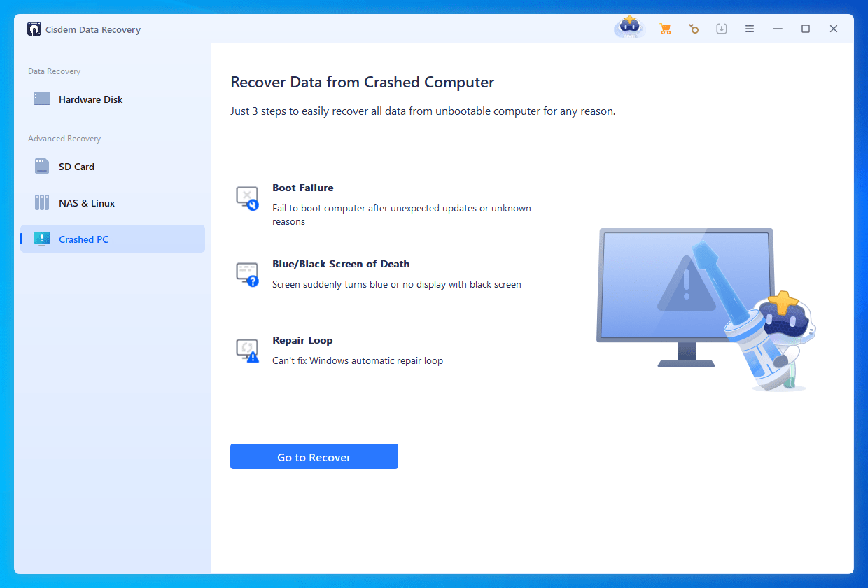Click the Boot Failure heading
The image size is (868, 588).
pyautogui.click(x=302, y=188)
